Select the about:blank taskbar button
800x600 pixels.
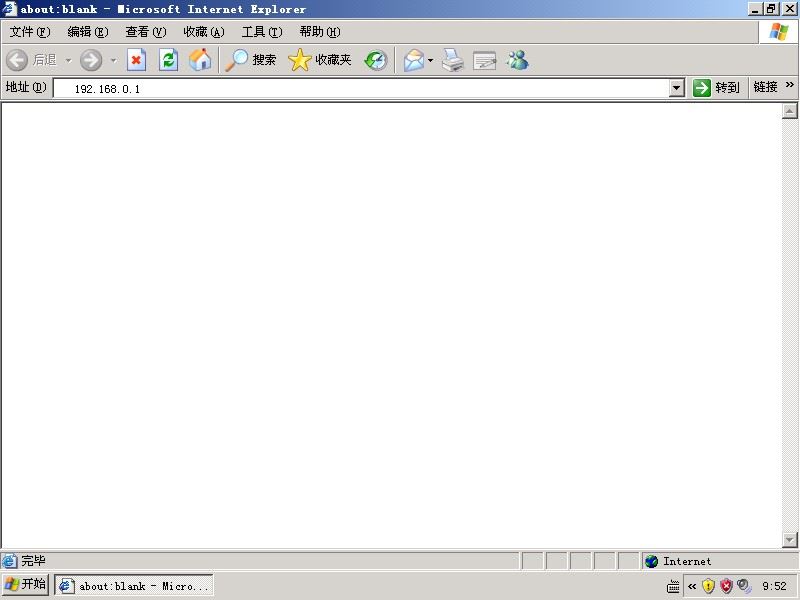point(134,586)
